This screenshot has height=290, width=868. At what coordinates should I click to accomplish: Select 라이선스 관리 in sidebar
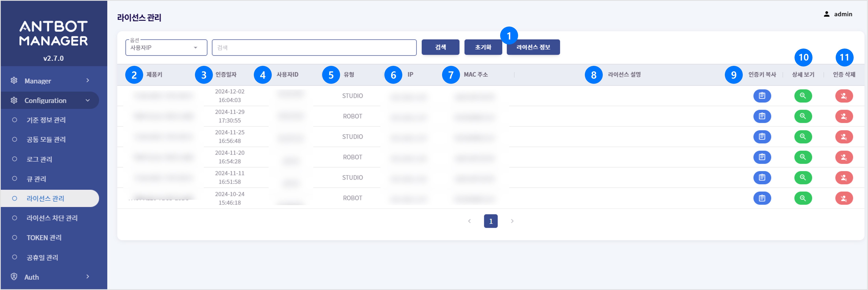[50, 199]
